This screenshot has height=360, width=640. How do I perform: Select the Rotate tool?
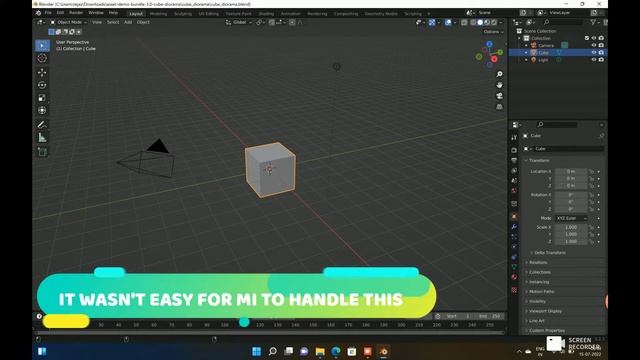(42, 85)
